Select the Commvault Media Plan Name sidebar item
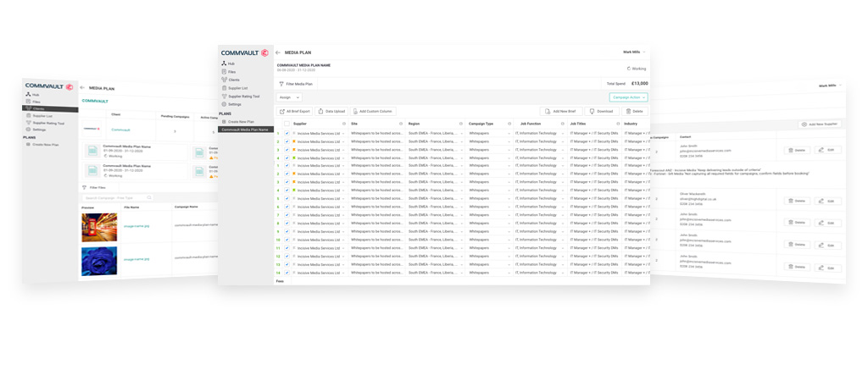This screenshot has width=868, height=381. coord(246,130)
